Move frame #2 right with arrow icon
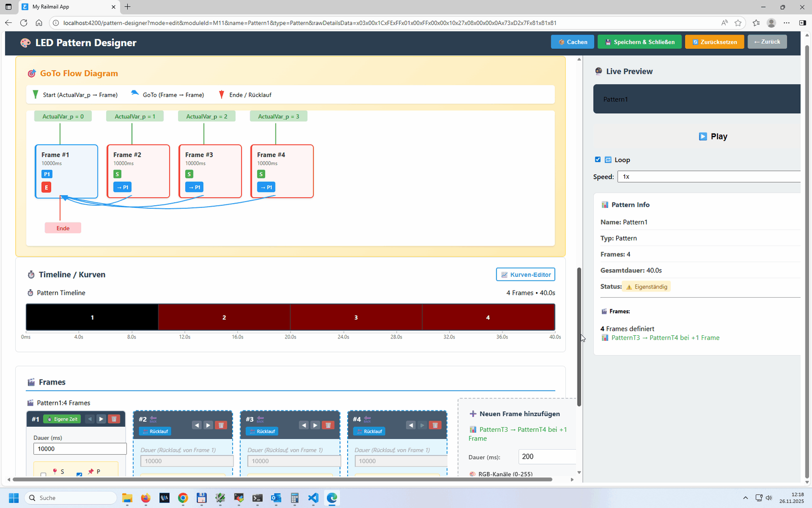The image size is (812, 508). [209, 425]
